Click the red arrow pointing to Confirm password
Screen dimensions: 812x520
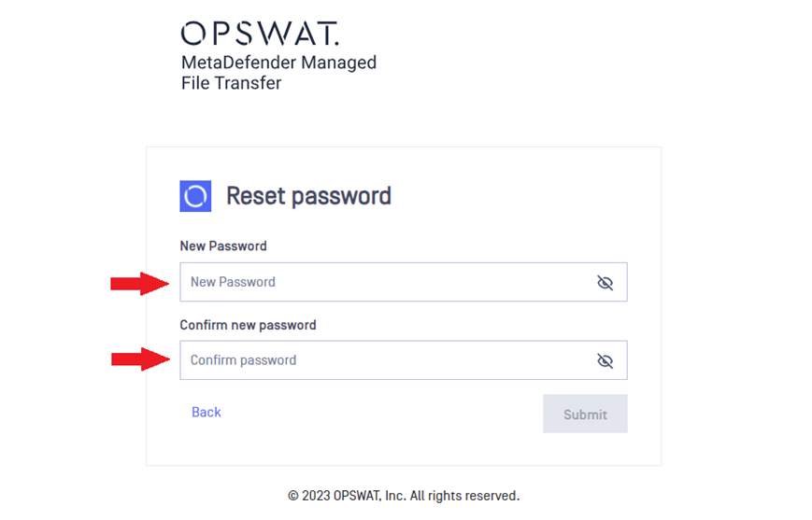tap(140, 359)
